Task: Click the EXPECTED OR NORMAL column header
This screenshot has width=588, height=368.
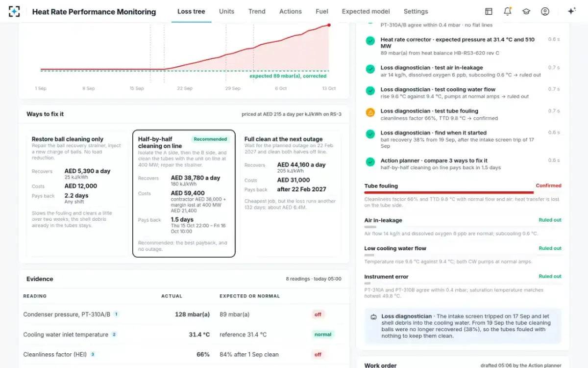Action: click(249, 296)
